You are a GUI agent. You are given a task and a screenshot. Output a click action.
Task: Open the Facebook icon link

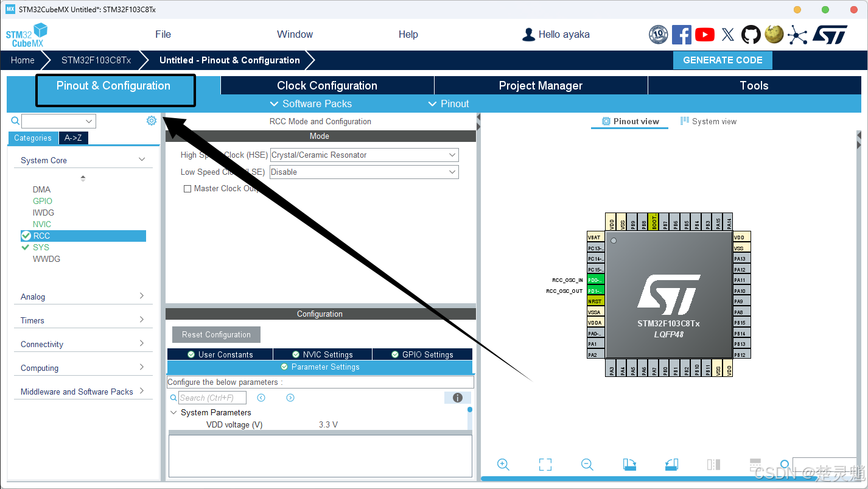pyautogui.click(x=682, y=35)
